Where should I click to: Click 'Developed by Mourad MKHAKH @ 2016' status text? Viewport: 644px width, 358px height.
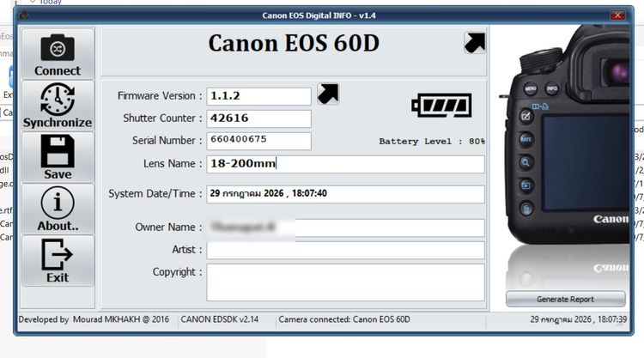pyautogui.click(x=94, y=319)
